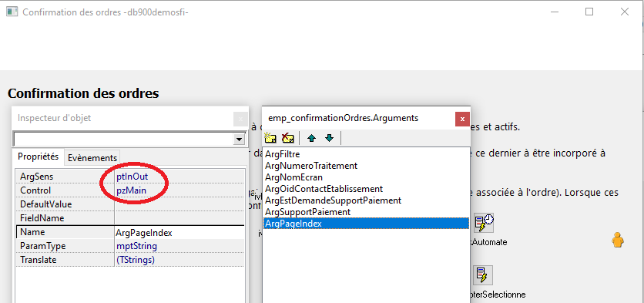This screenshot has width=644, height=303.
Task: Switch to the Evènements tab
Action: pyautogui.click(x=92, y=157)
